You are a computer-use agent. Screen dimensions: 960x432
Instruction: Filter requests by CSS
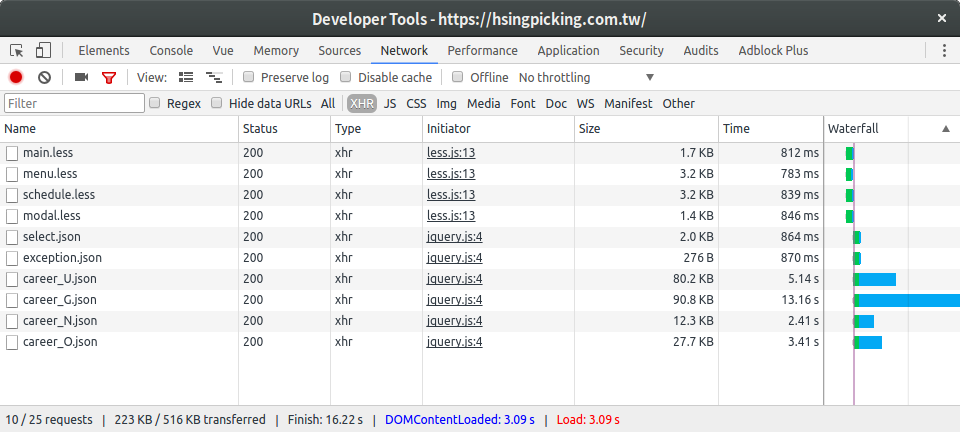click(x=416, y=103)
